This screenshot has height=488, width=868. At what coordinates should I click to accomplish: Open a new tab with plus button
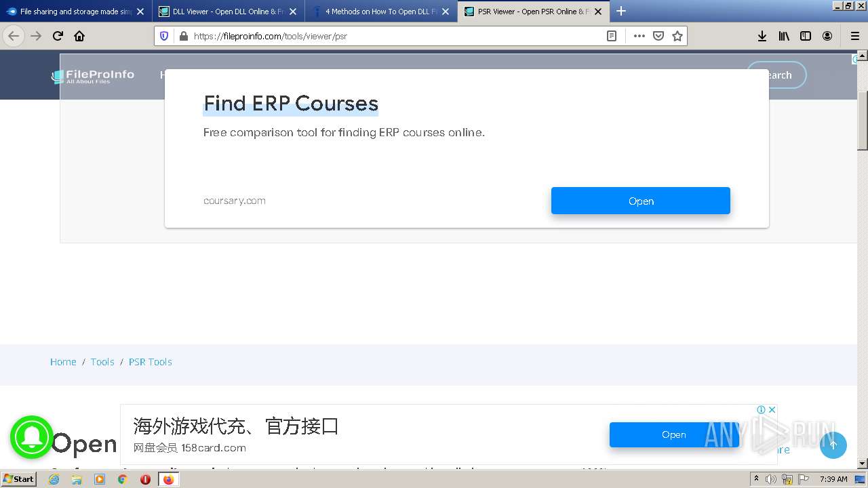pos(620,11)
